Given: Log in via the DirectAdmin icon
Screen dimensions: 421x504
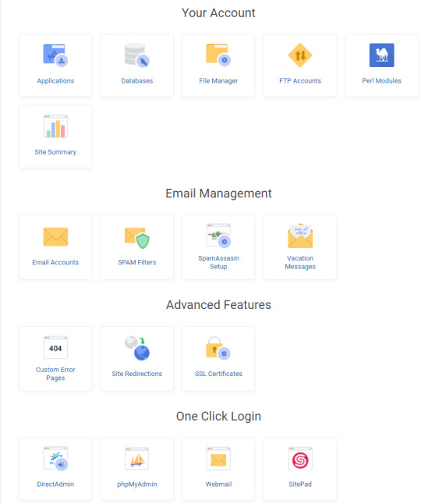Looking at the screenshot, I should [x=55, y=459].
